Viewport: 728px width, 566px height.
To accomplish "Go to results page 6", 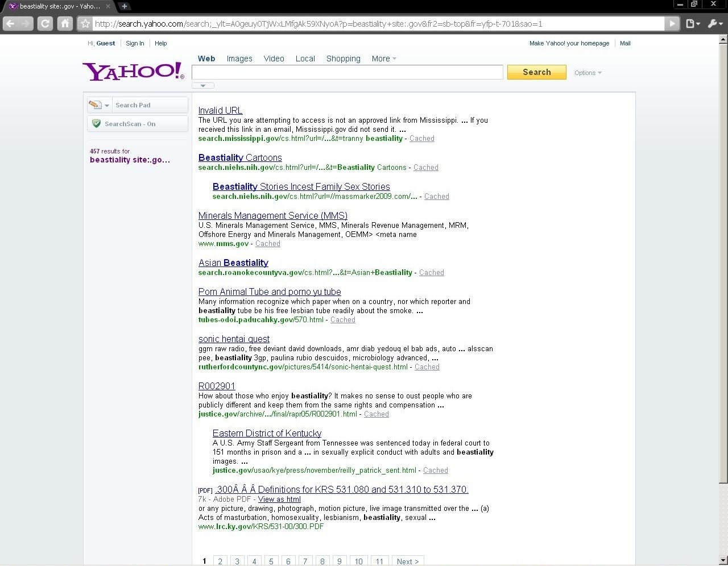I will tap(288, 561).
